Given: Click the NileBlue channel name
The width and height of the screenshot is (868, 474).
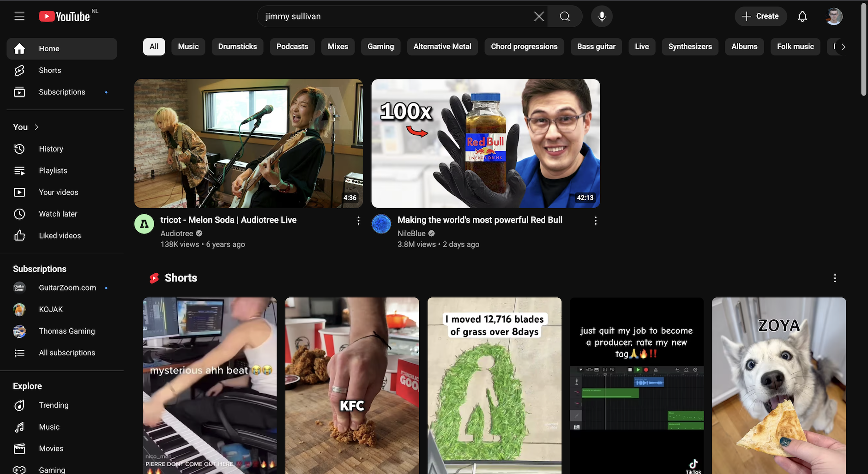Looking at the screenshot, I should (x=411, y=234).
